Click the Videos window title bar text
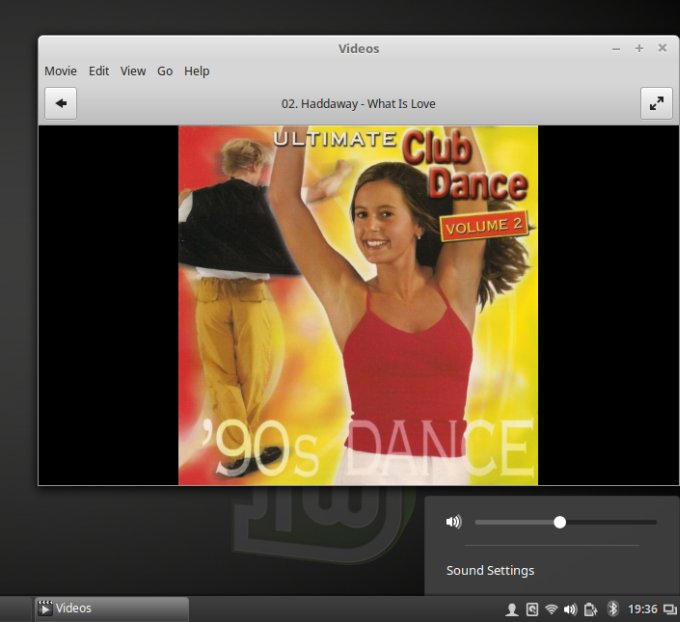This screenshot has width=680, height=622. click(x=359, y=49)
